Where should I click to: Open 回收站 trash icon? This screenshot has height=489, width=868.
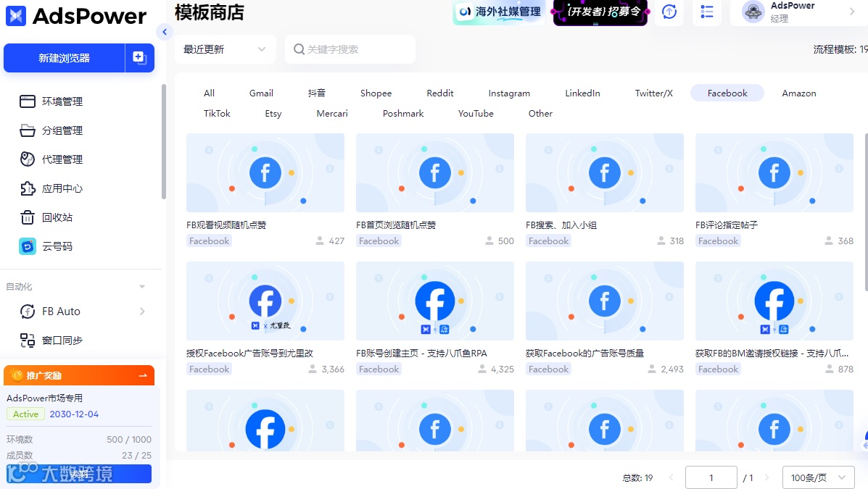(27, 217)
